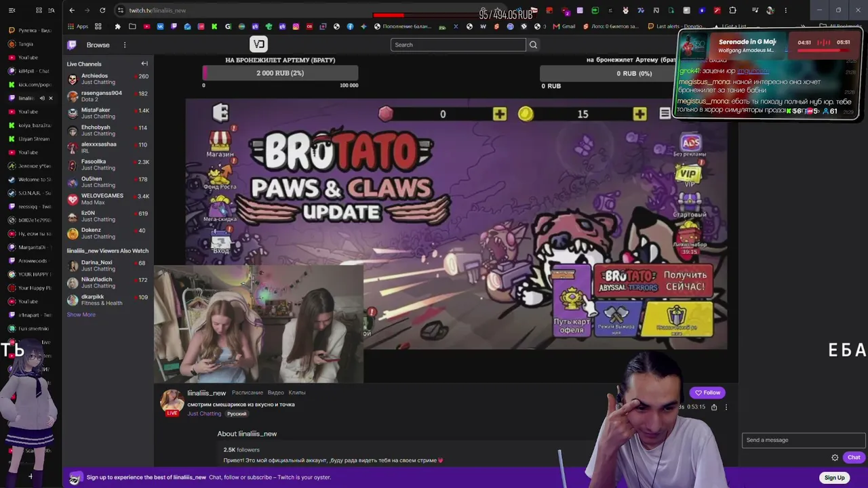The height and width of the screenshot is (488, 868).
Task: Follow the liinaliiis_new channel
Action: [707, 392]
